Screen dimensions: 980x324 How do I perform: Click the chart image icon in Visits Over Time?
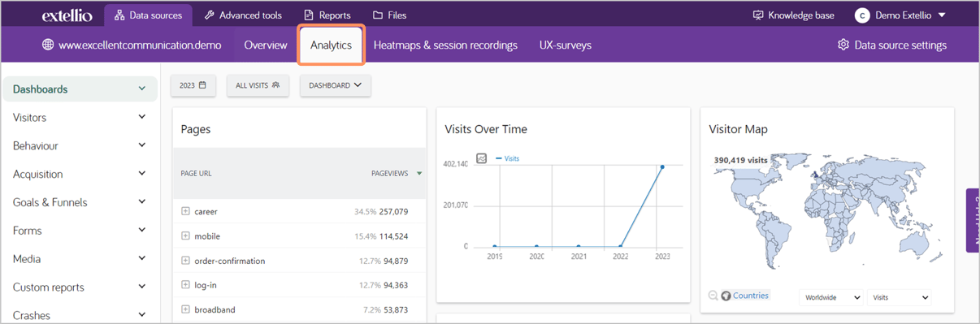(x=481, y=158)
